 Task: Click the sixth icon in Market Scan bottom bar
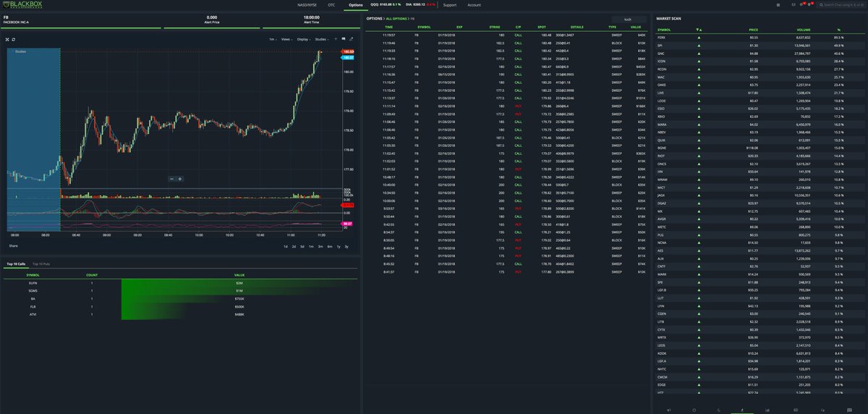coord(794,410)
